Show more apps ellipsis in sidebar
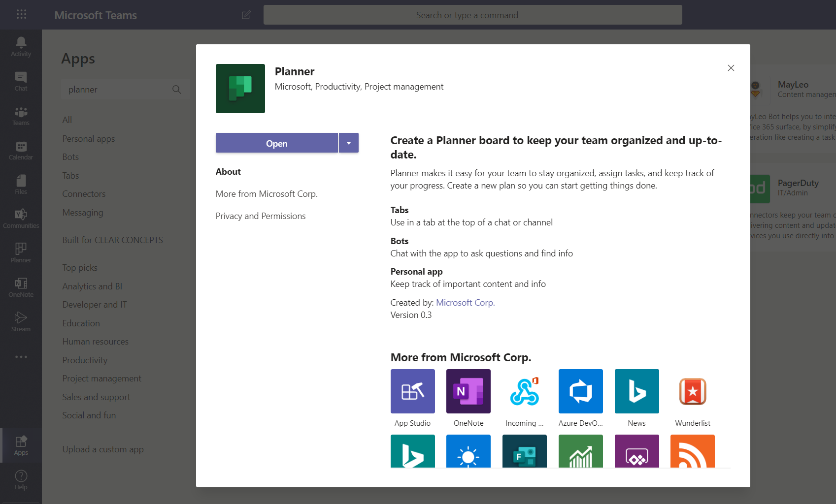The width and height of the screenshot is (836, 504). [21, 357]
